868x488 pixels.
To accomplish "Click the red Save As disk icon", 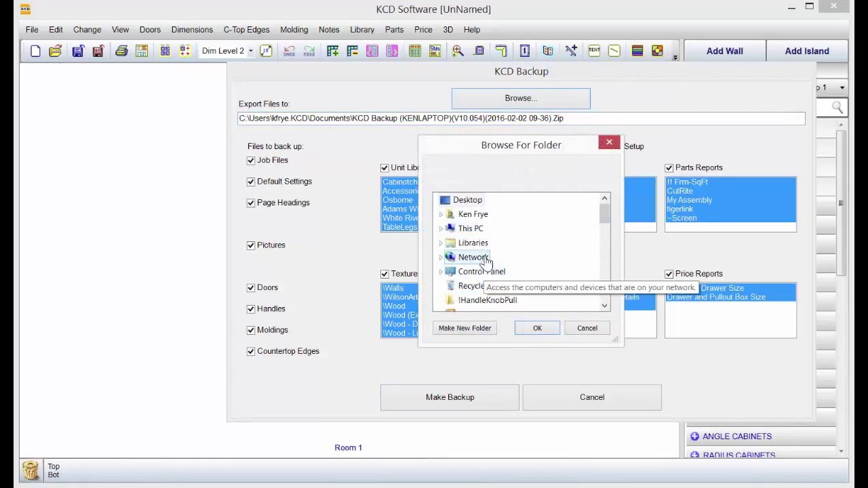I will [x=98, y=51].
